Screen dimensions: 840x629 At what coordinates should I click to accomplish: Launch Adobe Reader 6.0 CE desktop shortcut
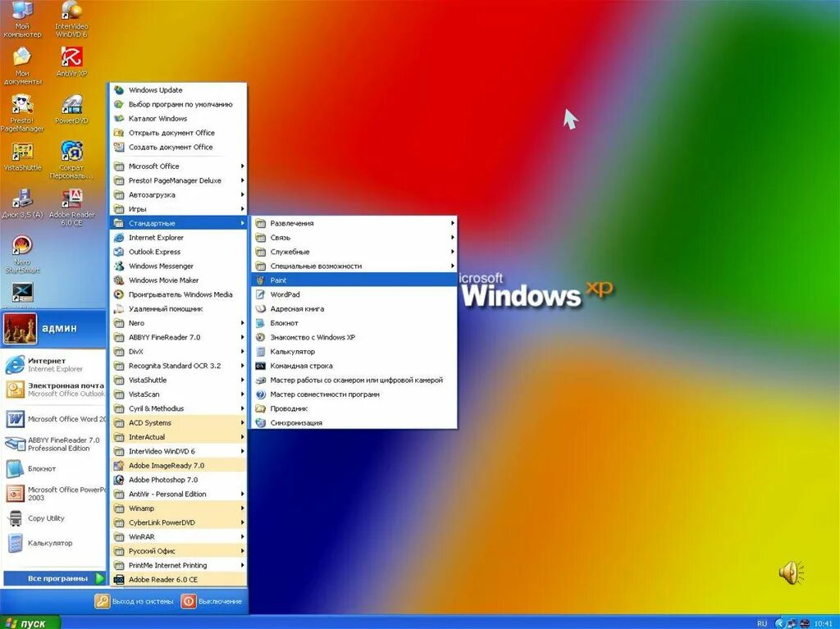coord(71,207)
